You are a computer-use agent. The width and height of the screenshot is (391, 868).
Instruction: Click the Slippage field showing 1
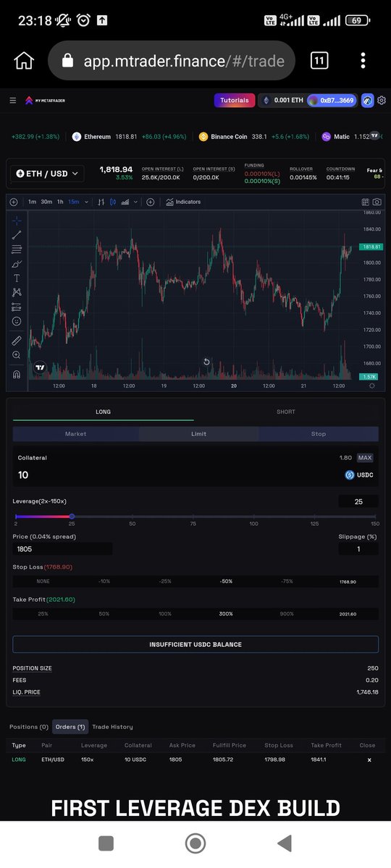click(x=358, y=549)
